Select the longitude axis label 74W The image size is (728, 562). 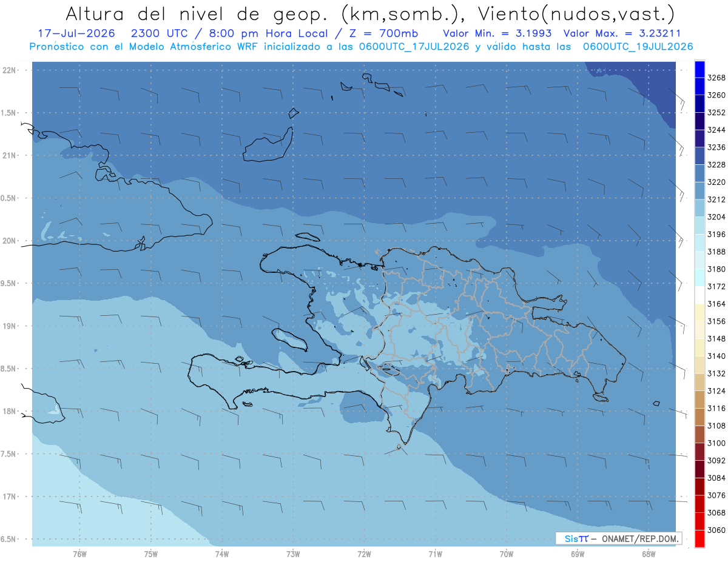tap(222, 554)
